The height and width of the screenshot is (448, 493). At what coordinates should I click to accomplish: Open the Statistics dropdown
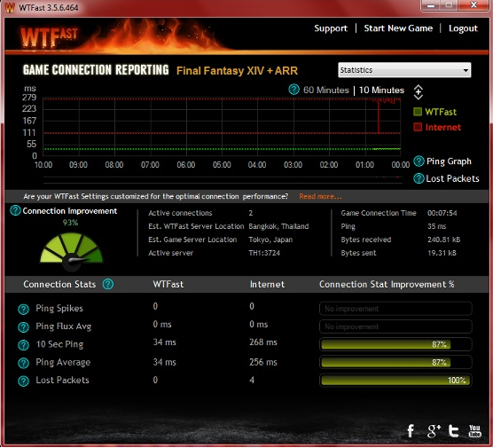(404, 70)
